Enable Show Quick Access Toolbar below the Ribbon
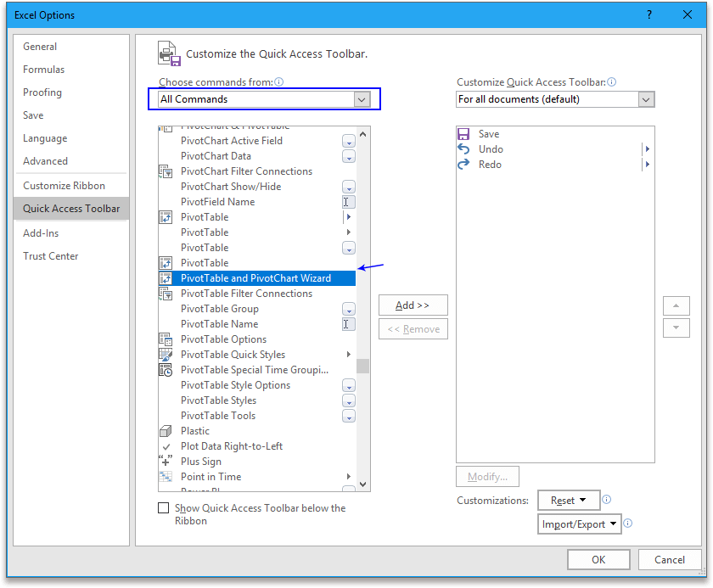The width and height of the screenshot is (713, 588). pyautogui.click(x=163, y=507)
